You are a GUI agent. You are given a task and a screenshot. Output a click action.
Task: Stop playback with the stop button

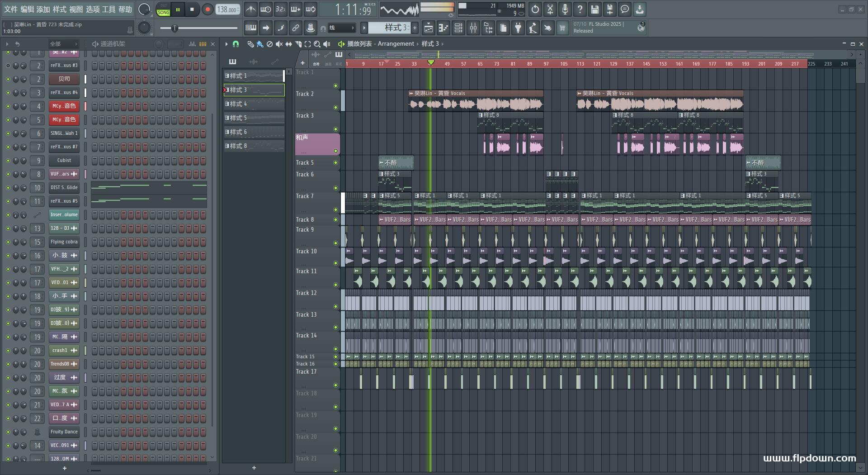[192, 9]
